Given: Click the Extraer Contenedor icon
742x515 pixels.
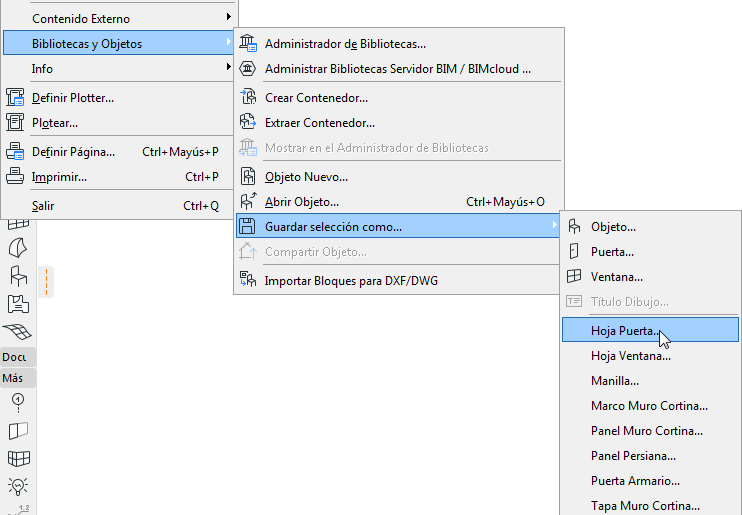Looking at the screenshot, I should point(247,122).
